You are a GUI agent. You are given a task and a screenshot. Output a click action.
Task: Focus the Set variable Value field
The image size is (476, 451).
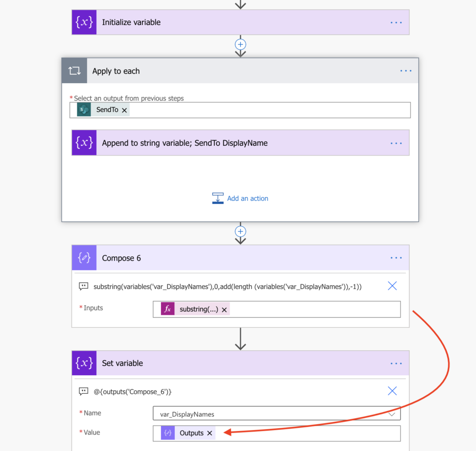click(277, 433)
